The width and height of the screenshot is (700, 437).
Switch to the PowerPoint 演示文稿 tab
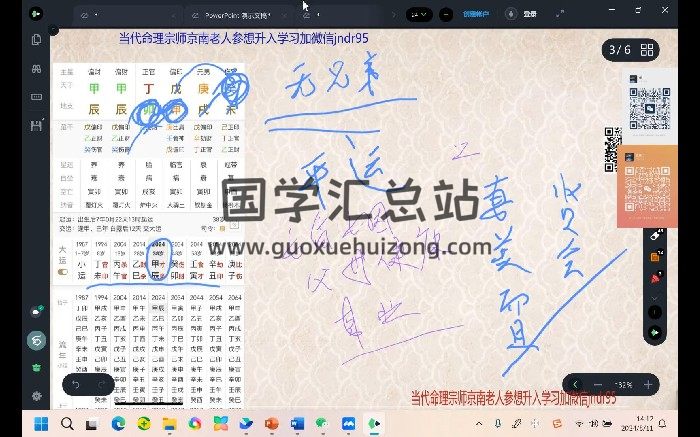tap(239, 15)
